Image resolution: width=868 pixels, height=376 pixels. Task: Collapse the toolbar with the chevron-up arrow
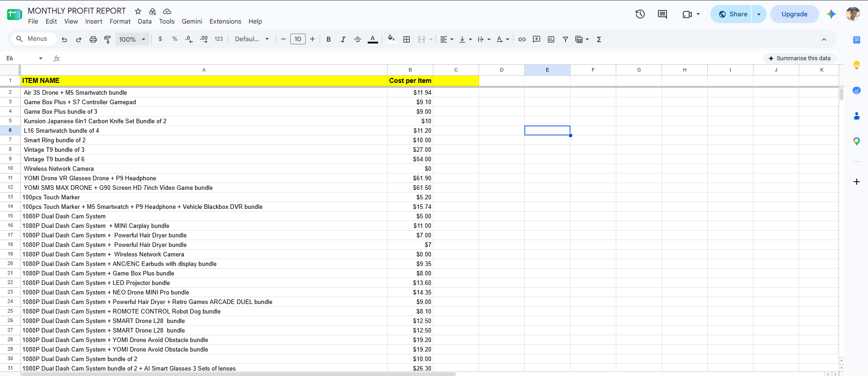tap(824, 40)
